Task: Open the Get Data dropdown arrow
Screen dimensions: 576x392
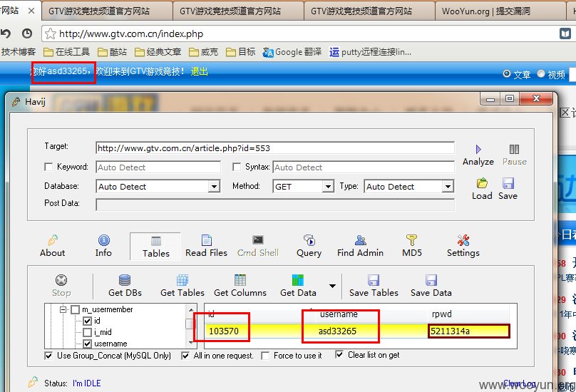Action: coord(332,286)
